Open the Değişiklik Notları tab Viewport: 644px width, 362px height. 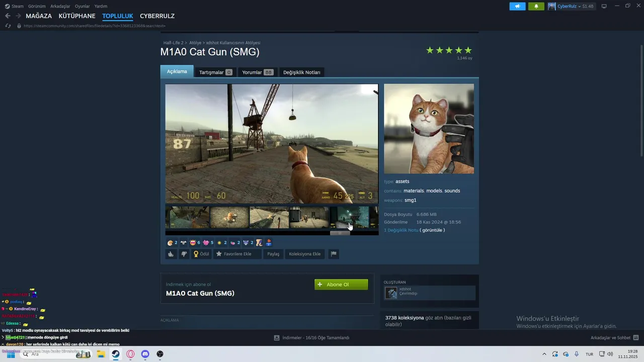[x=301, y=72]
